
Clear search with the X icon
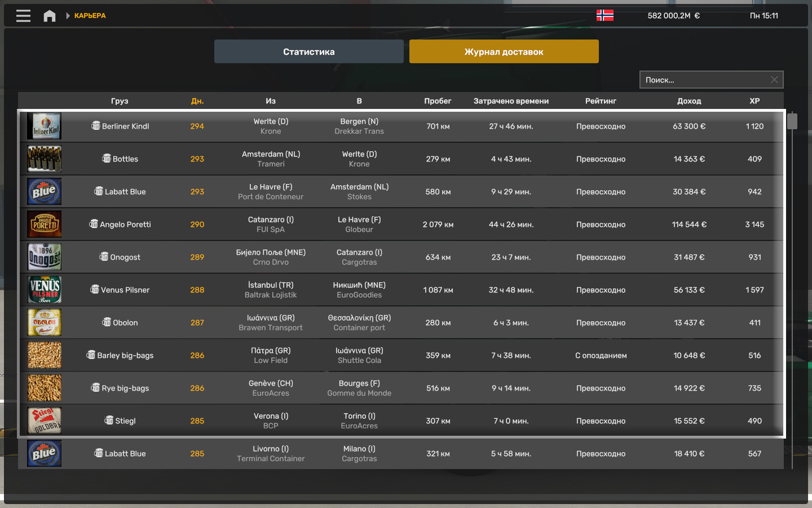tap(774, 80)
